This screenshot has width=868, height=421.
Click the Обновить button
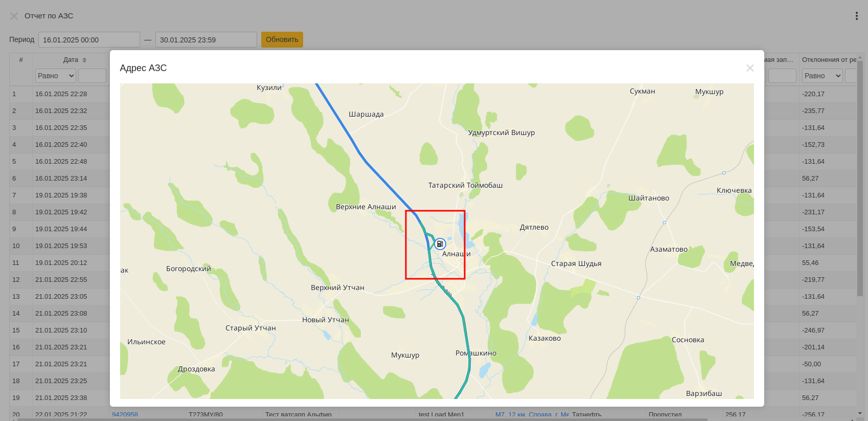(x=282, y=39)
